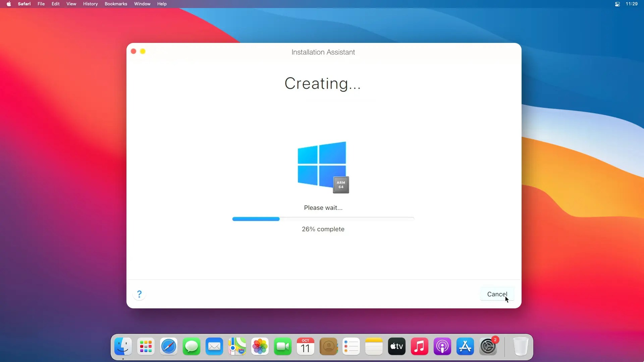
Task: Cancel the Windows installation
Action: point(497,294)
